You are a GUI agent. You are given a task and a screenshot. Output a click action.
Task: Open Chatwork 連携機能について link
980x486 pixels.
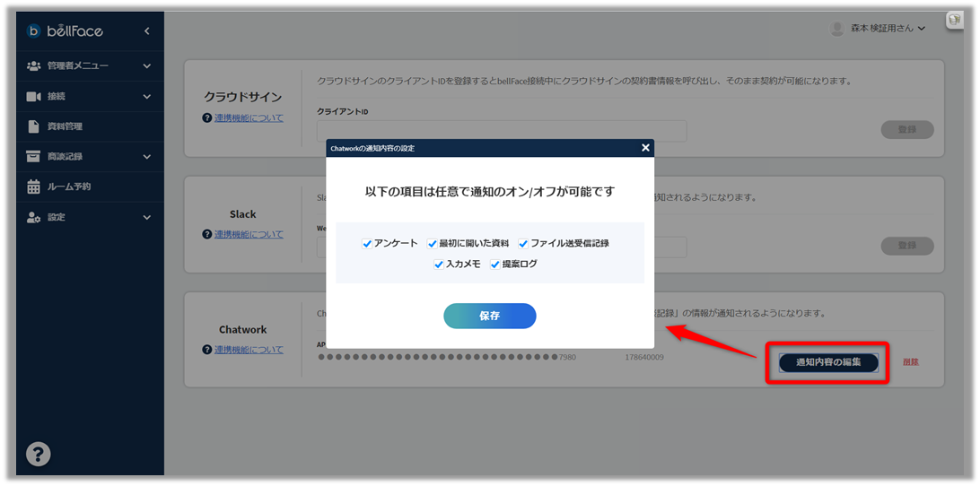click(x=249, y=350)
